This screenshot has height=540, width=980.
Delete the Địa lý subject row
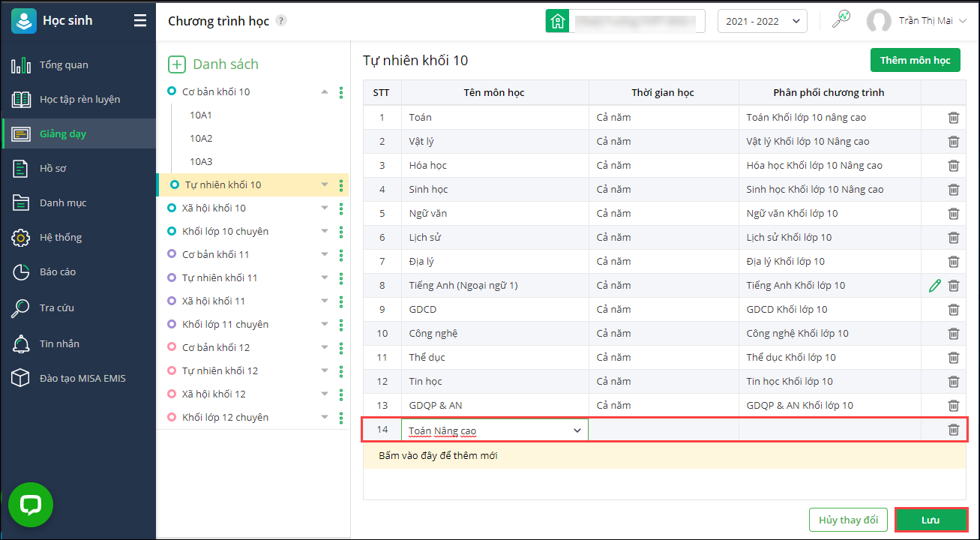click(x=954, y=262)
